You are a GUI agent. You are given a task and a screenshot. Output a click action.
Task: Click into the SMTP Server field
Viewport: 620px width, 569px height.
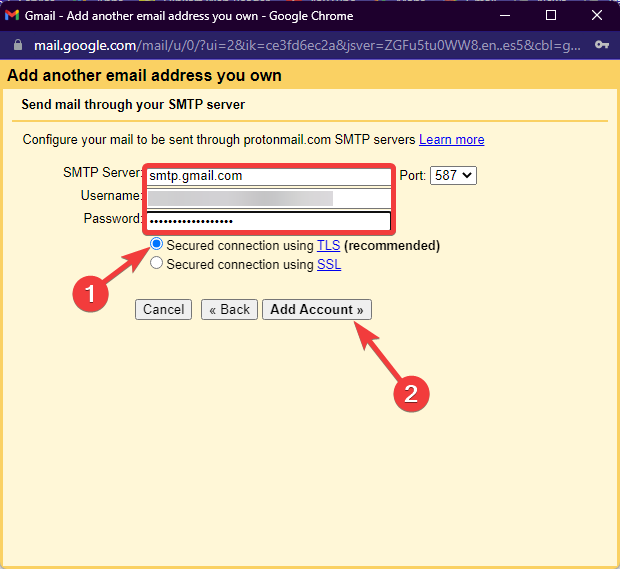click(269, 176)
